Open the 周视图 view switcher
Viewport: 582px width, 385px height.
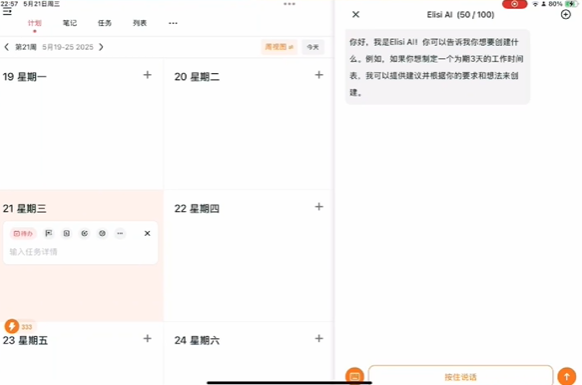point(279,47)
